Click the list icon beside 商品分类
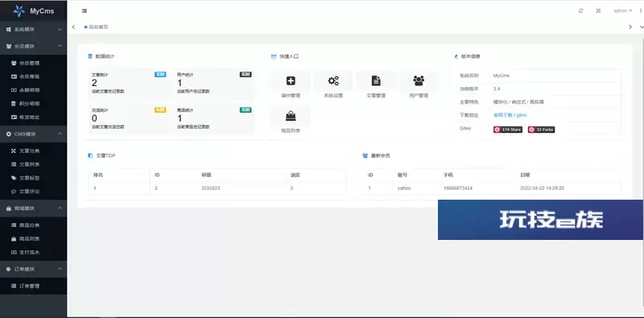644x318 pixels. point(14,225)
